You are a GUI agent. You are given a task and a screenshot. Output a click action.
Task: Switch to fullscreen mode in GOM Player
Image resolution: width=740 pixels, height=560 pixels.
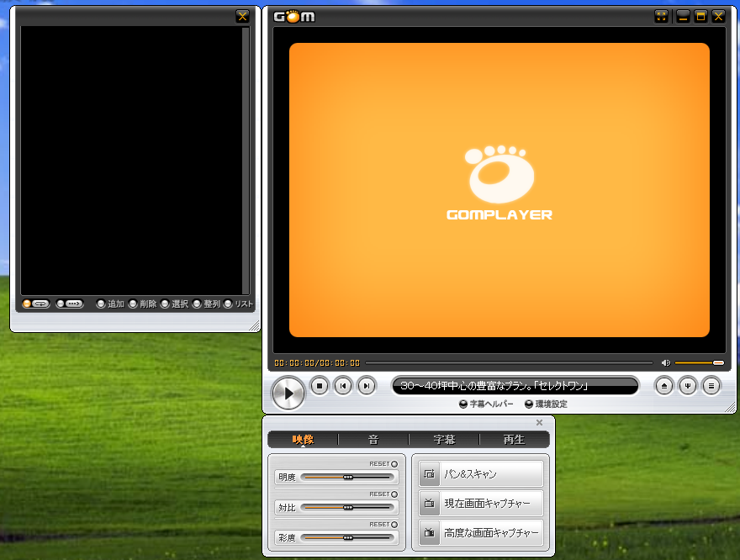click(661, 17)
